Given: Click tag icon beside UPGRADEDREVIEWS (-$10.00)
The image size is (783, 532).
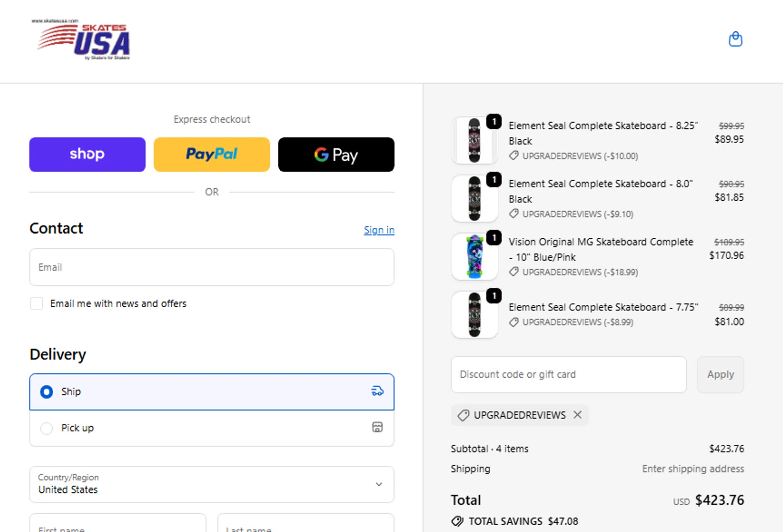Looking at the screenshot, I should point(514,155).
